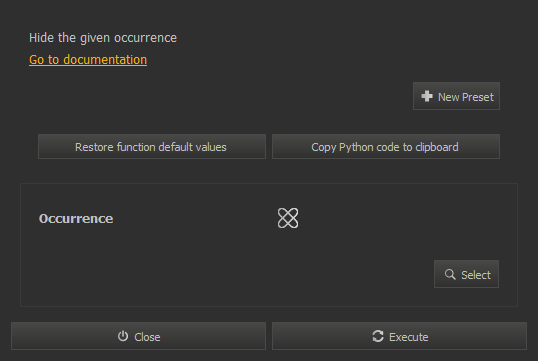
Task: Click the word documentation in the link
Action: [105, 60]
